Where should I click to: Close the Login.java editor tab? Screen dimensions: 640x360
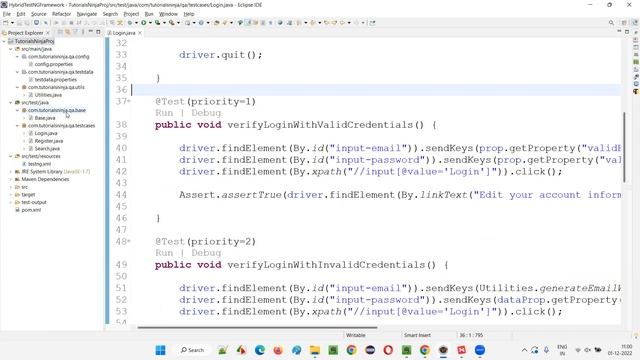click(140, 33)
